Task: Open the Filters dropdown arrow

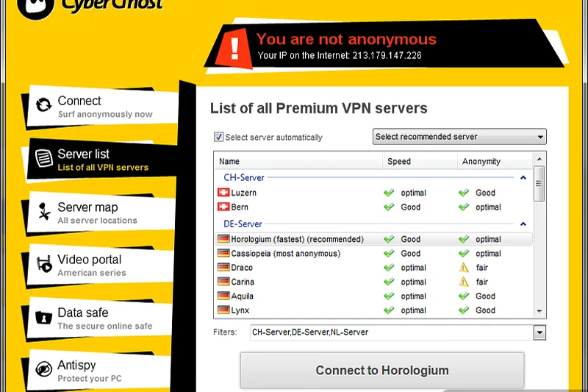Action: (x=539, y=332)
